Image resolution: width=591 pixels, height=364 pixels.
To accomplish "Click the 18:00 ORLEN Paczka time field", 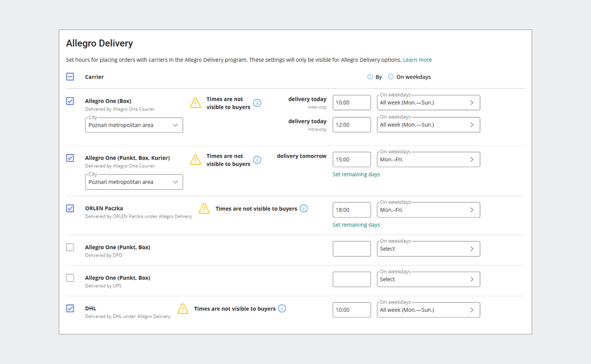I will (352, 210).
